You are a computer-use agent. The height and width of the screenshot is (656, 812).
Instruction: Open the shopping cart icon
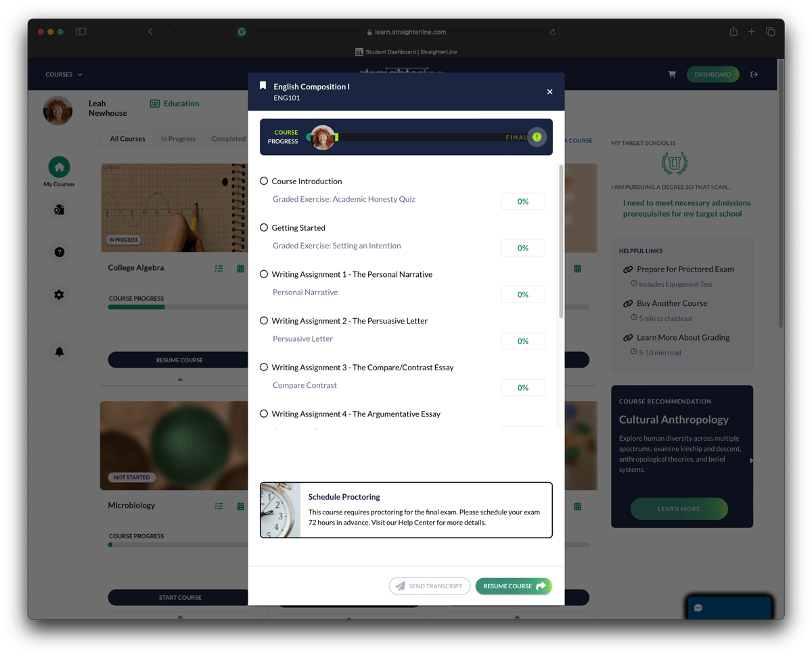(672, 74)
